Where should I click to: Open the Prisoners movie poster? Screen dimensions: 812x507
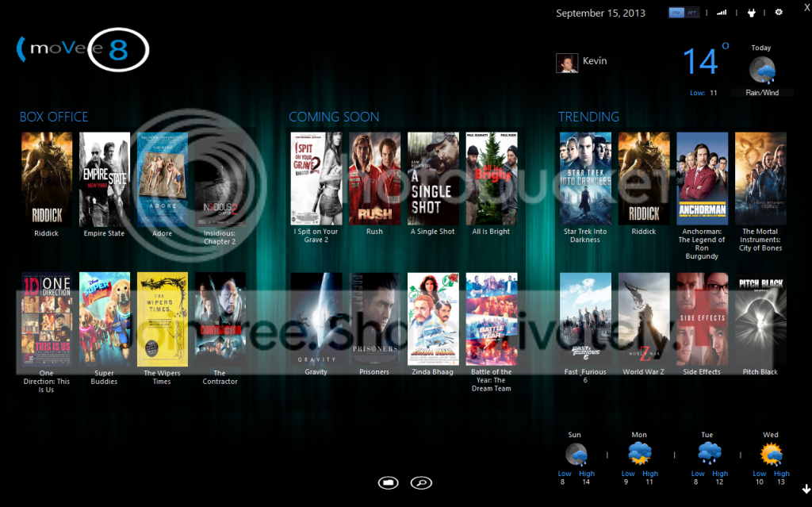pyautogui.click(x=375, y=319)
